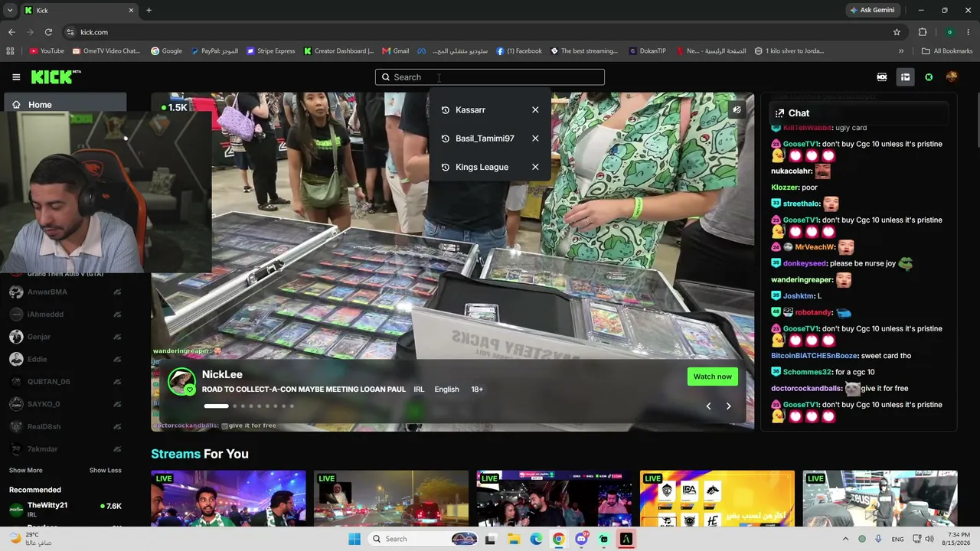
Task: Open recommended channel TheWitty21
Action: coord(65,510)
